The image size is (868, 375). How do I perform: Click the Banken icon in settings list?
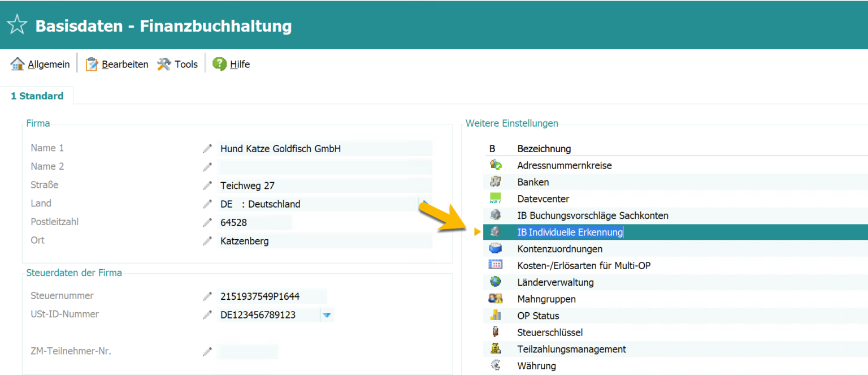point(496,182)
